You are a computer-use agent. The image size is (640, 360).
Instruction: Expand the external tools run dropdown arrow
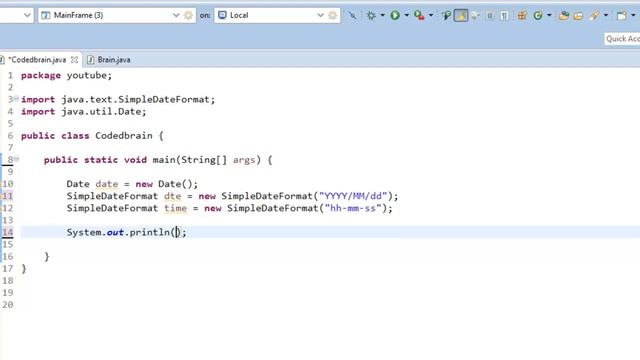[431, 16]
